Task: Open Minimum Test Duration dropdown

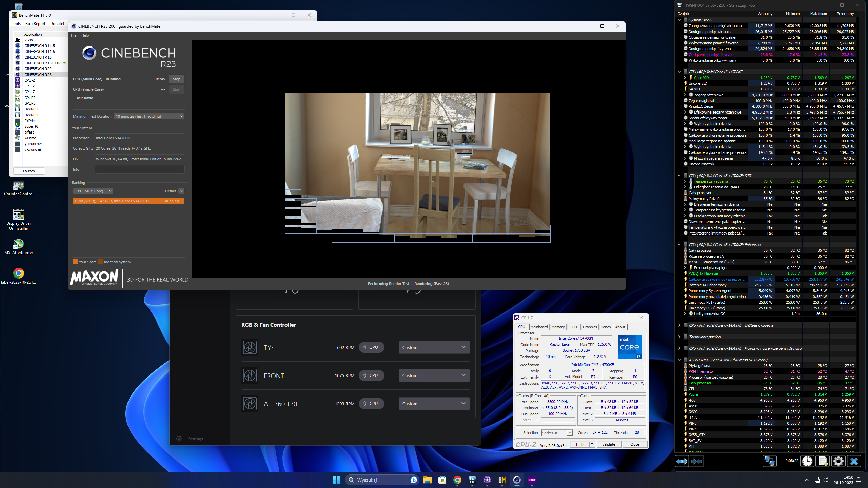Action: [149, 116]
